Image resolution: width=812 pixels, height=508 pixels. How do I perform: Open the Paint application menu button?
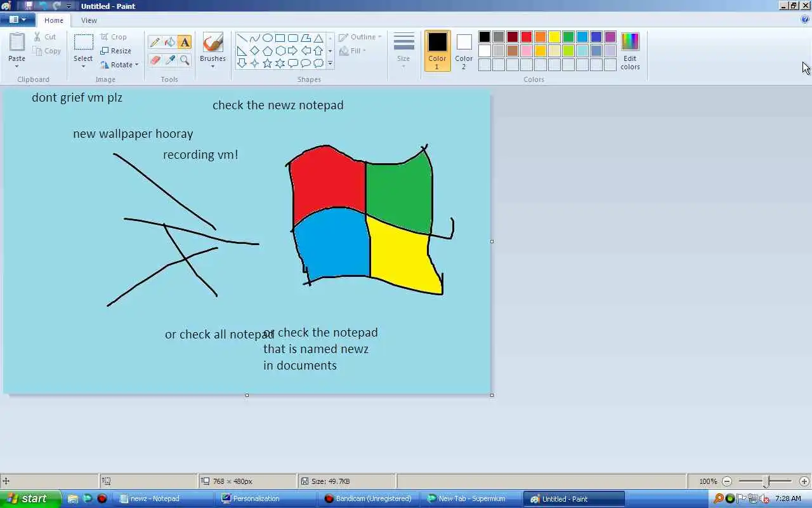[17, 20]
